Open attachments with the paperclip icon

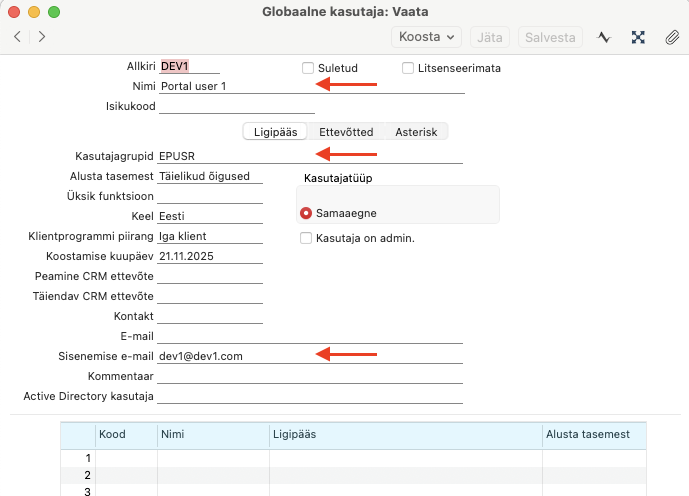tap(672, 37)
